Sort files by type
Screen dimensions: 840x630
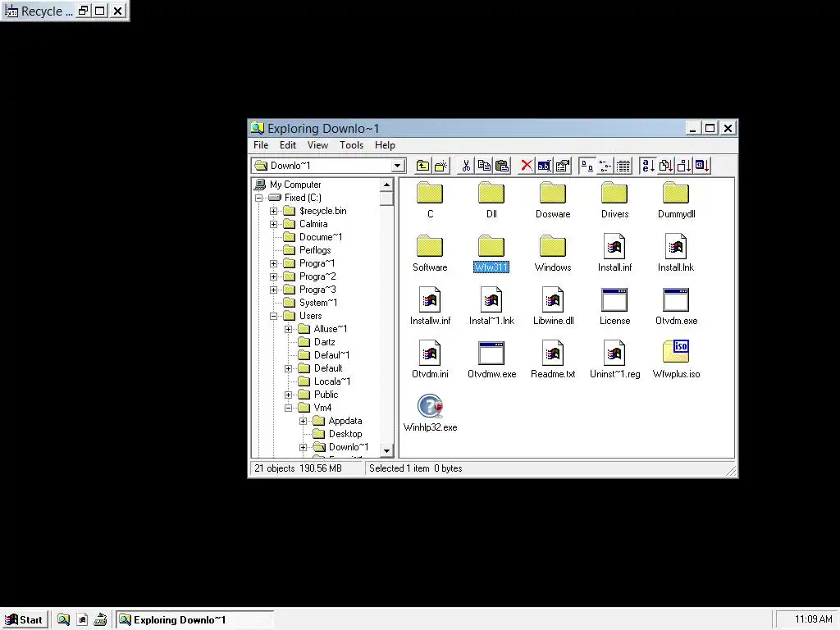[666, 166]
